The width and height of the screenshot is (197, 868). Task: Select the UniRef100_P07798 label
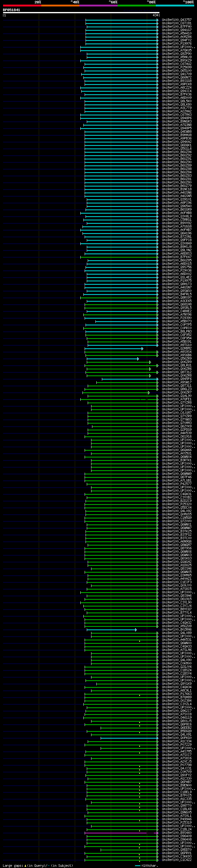[176, 765]
